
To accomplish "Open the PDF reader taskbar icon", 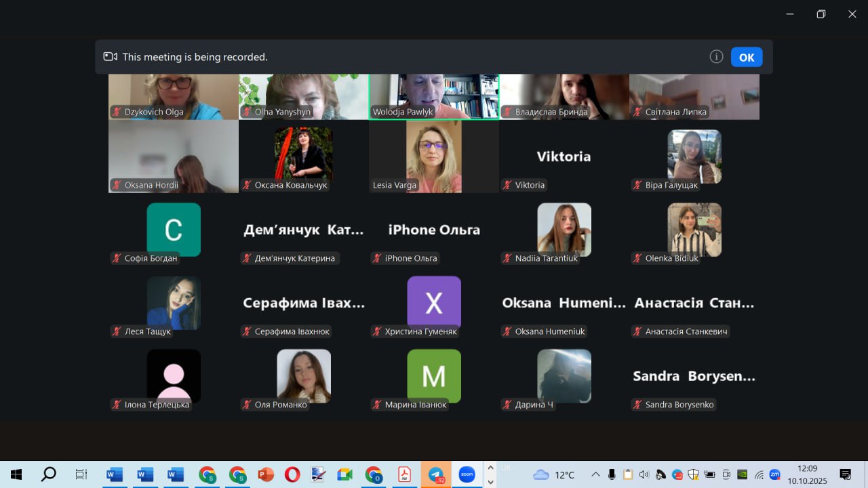I will (405, 474).
